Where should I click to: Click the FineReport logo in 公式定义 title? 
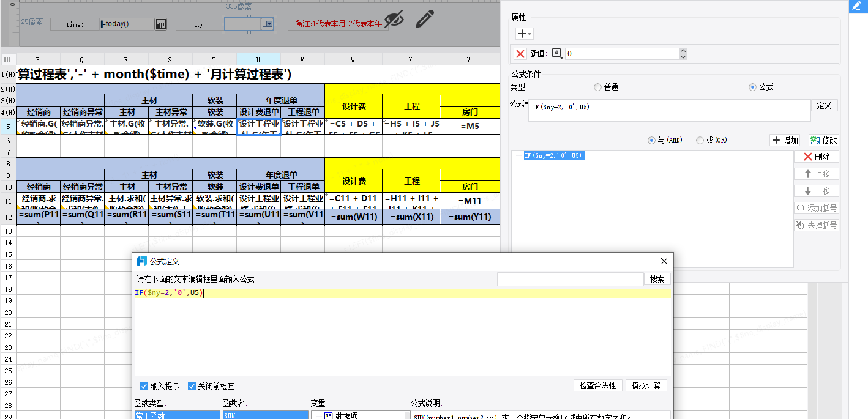(x=142, y=261)
